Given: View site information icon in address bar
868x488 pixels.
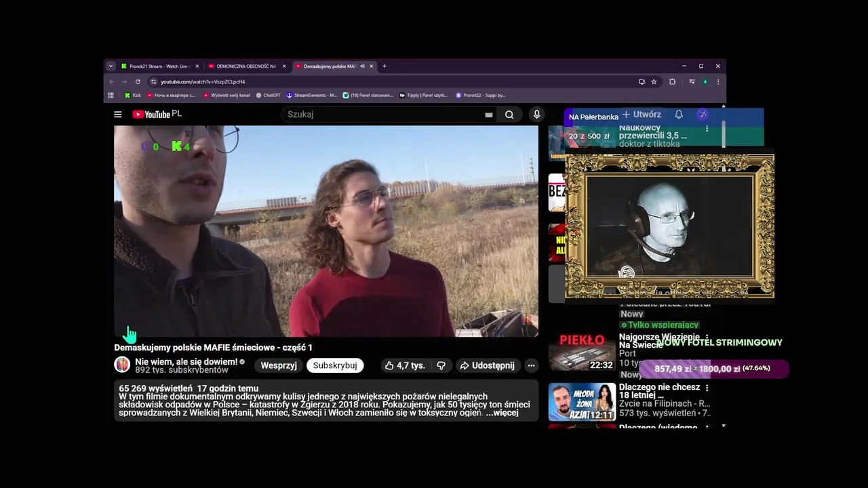Looking at the screenshot, I should 153,81.
